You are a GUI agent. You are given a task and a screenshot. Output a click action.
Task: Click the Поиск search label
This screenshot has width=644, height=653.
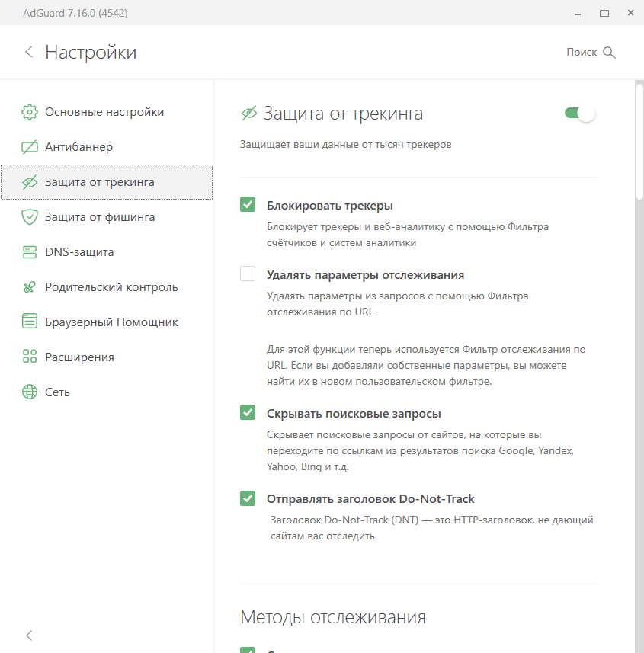pos(582,52)
